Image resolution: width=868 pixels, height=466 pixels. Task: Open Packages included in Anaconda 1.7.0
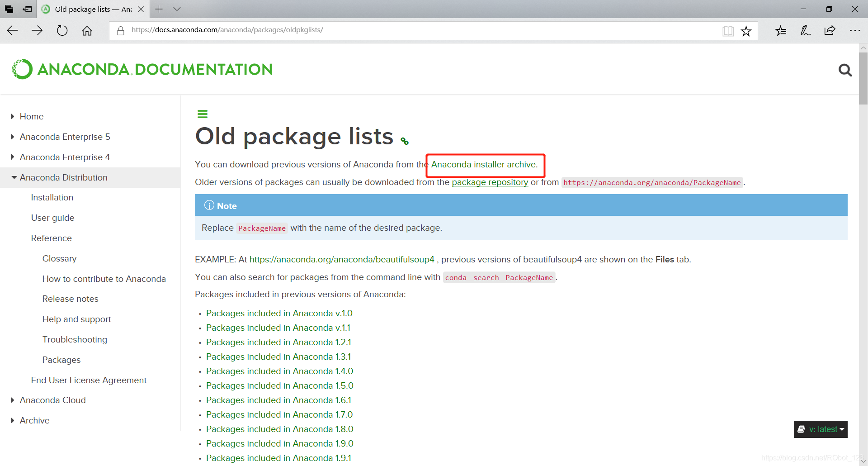pos(279,414)
